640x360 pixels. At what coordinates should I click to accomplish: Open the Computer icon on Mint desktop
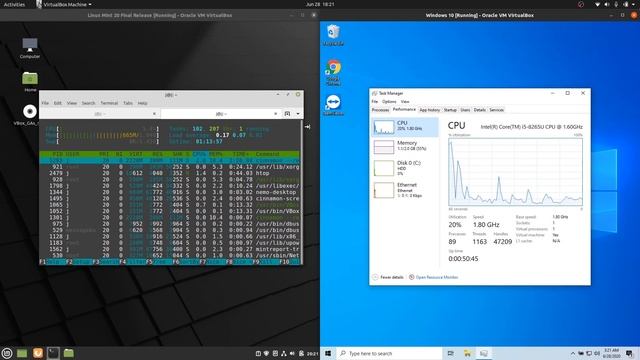tap(30, 48)
